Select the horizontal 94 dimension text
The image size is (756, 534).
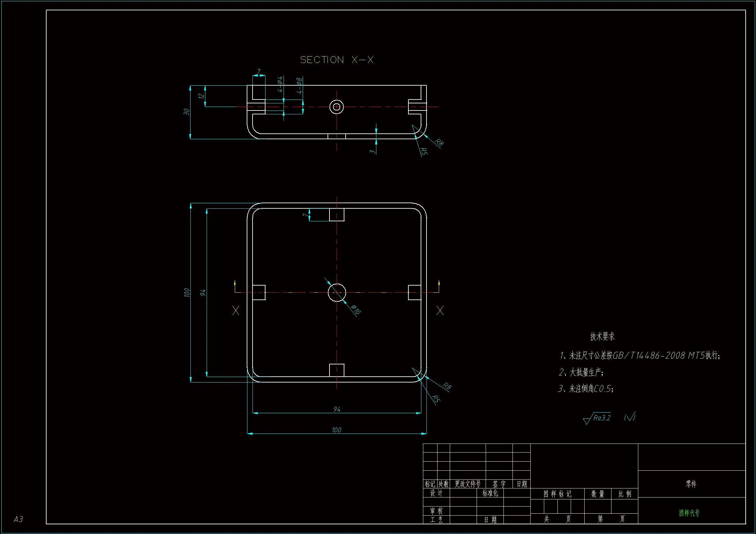[x=337, y=409]
